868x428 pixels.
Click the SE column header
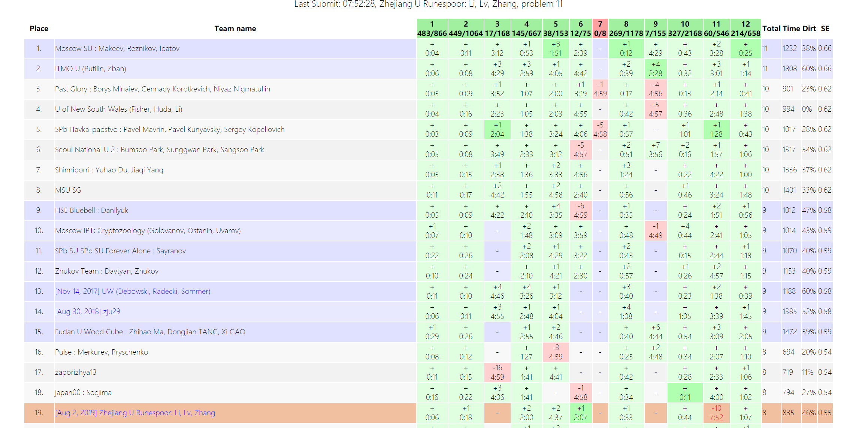[x=825, y=28]
